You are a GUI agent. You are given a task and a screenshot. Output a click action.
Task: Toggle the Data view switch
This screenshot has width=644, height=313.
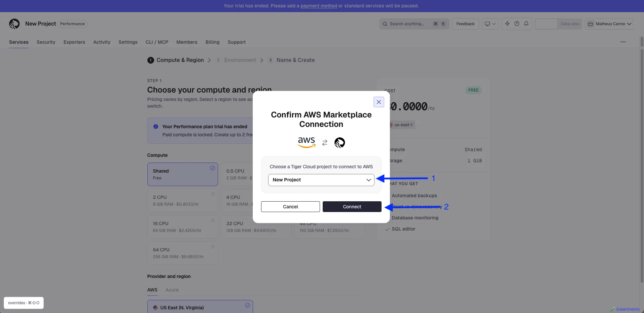click(558, 24)
